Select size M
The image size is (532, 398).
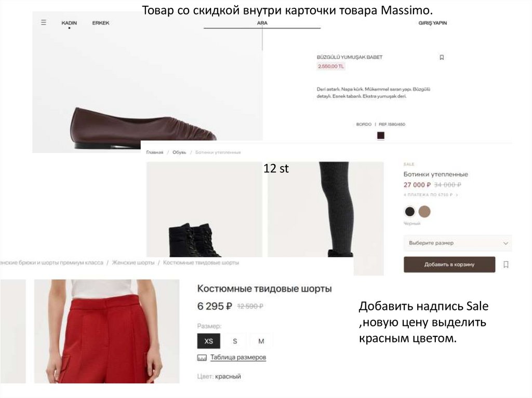261,341
